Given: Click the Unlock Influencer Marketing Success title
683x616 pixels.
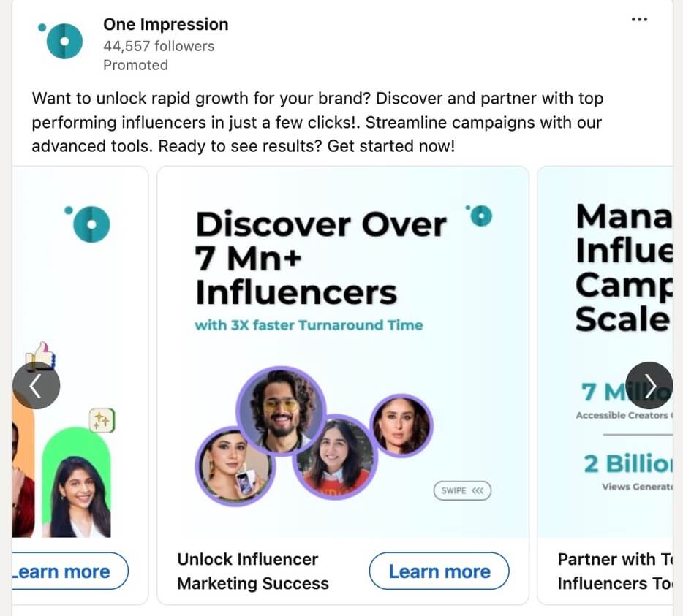Looking at the screenshot, I should tap(252, 571).
